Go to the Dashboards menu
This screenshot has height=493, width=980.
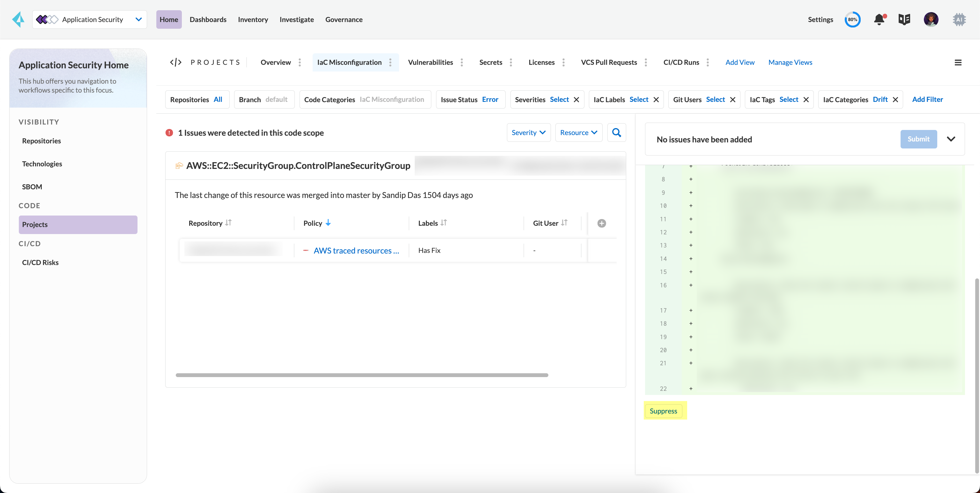pyautogui.click(x=208, y=19)
